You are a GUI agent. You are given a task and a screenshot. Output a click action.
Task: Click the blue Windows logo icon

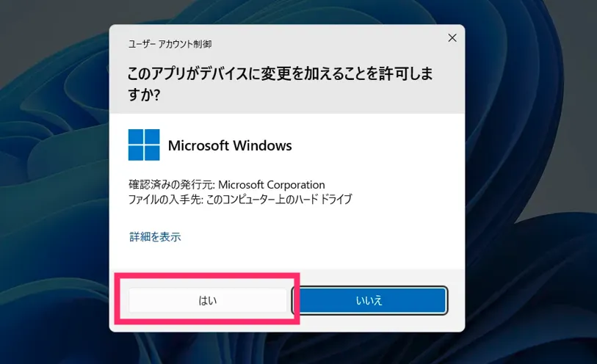click(144, 145)
